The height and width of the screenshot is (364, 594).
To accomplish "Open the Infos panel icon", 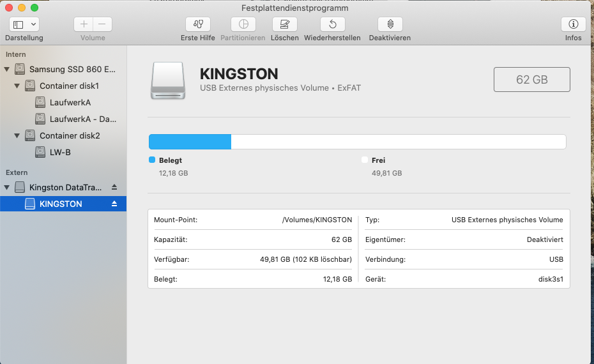I will pyautogui.click(x=573, y=24).
